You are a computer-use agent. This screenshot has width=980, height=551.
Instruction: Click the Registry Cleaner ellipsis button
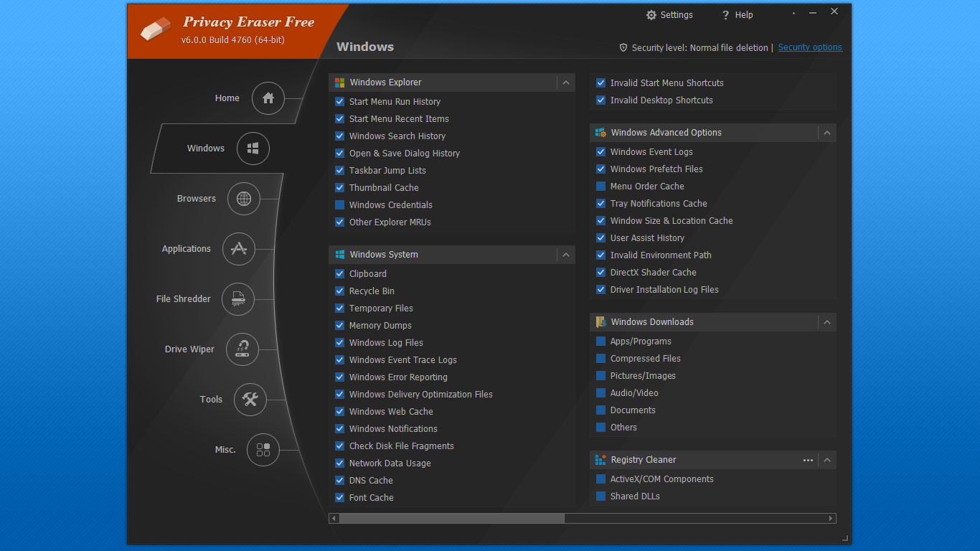tap(808, 459)
